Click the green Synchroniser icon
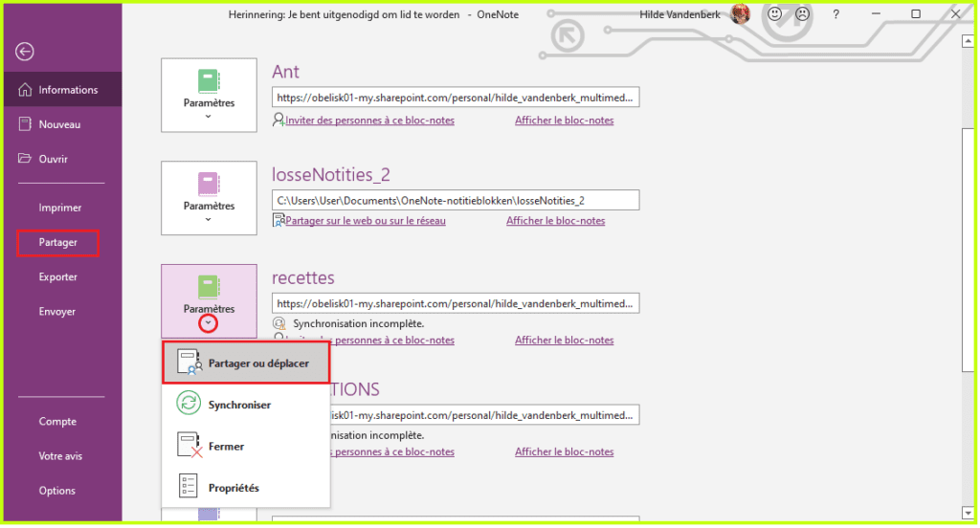Viewport: 980px width, 528px height. [189, 403]
